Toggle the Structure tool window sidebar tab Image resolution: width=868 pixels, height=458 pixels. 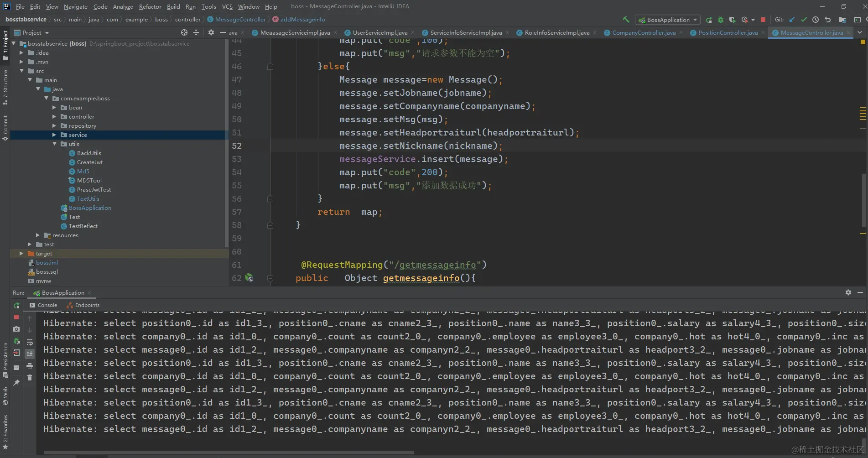pos(5,87)
